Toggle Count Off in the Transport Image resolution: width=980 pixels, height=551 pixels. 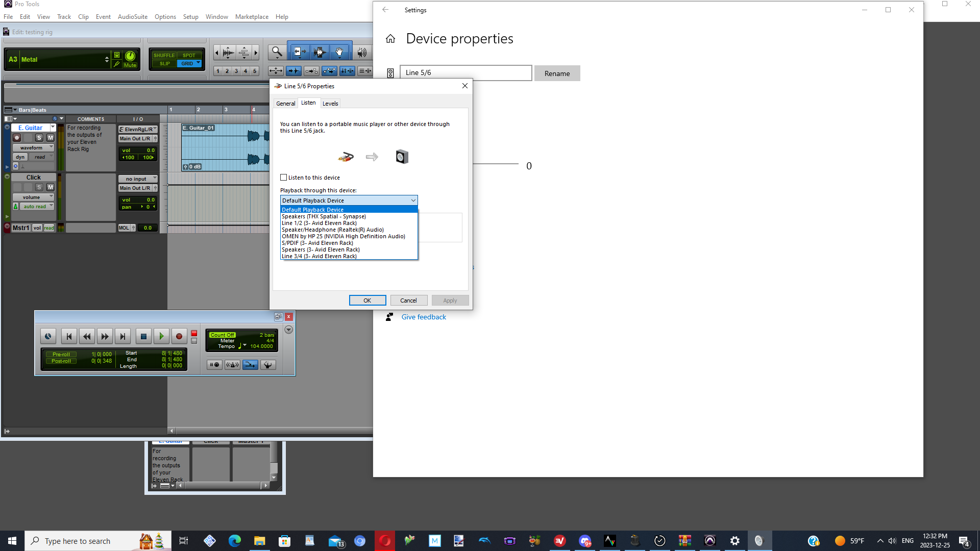(x=222, y=335)
